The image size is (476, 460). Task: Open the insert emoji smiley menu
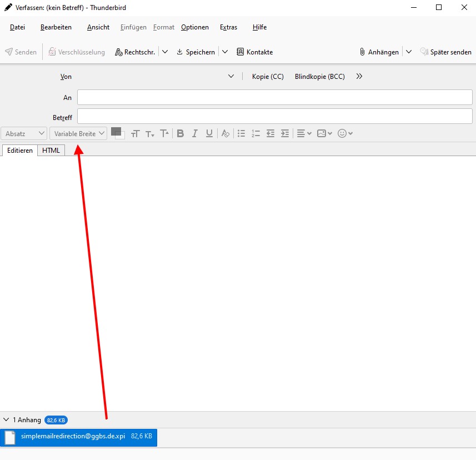tap(345, 133)
